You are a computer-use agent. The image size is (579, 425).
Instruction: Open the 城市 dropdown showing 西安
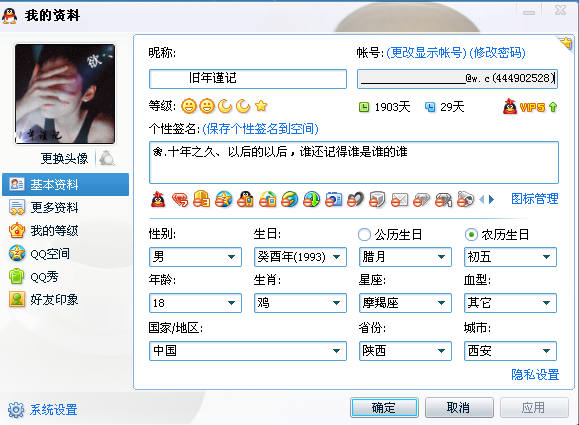click(510, 351)
